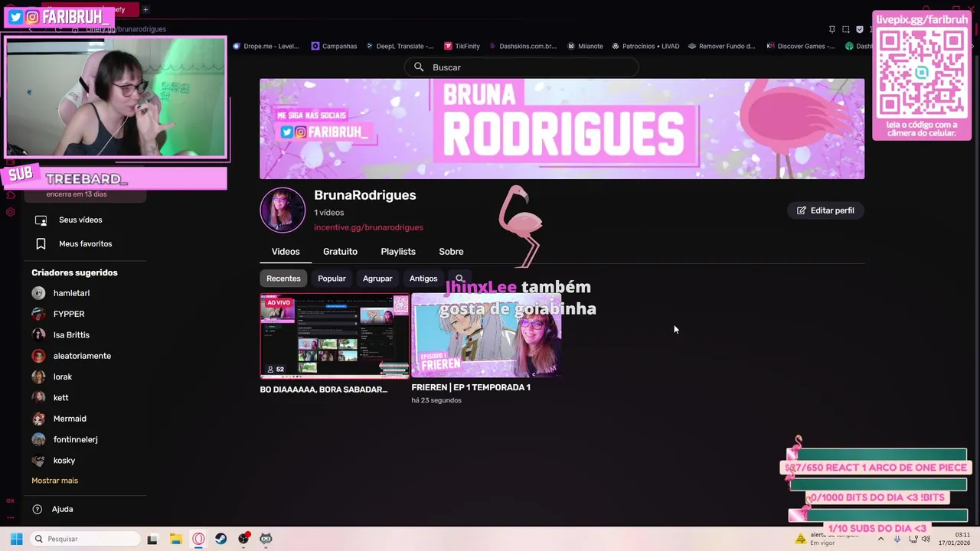Click the Editar perfil button
The image size is (980, 551).
click(x=825, y=210)
